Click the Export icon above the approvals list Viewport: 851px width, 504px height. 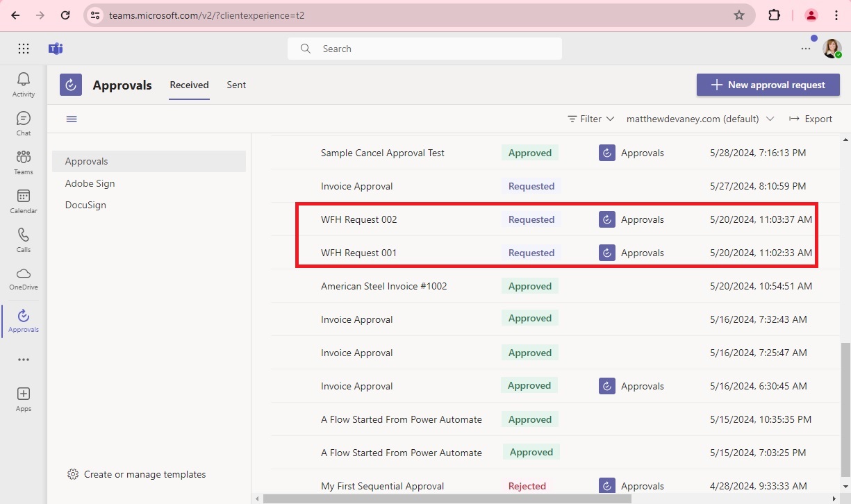[810, 119]
